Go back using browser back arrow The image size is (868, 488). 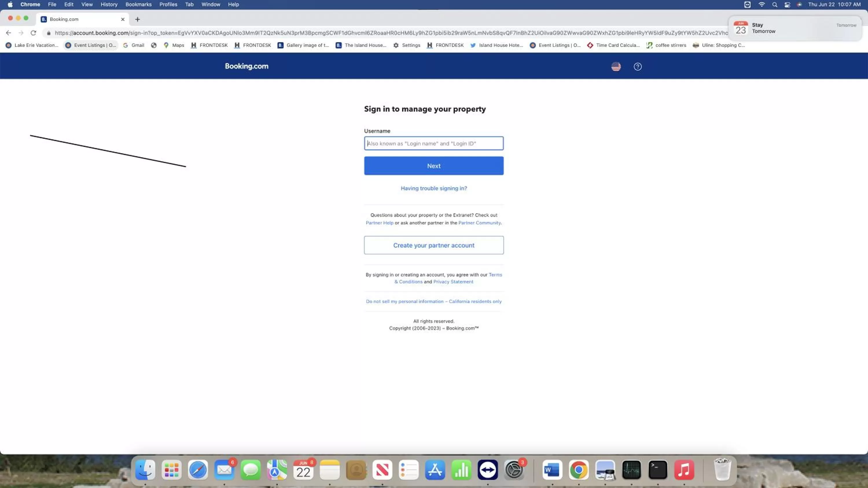[8, 33]
